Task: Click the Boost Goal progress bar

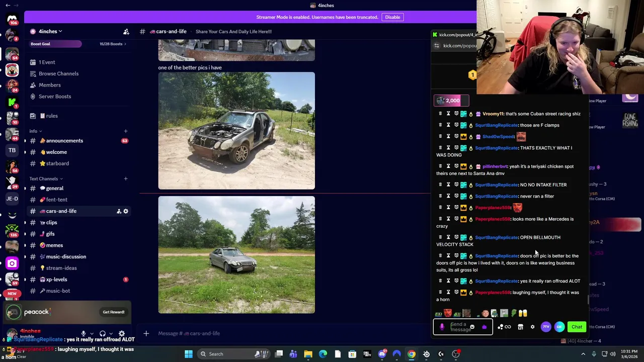Action: pyautogui.click(x=55, y=44)
